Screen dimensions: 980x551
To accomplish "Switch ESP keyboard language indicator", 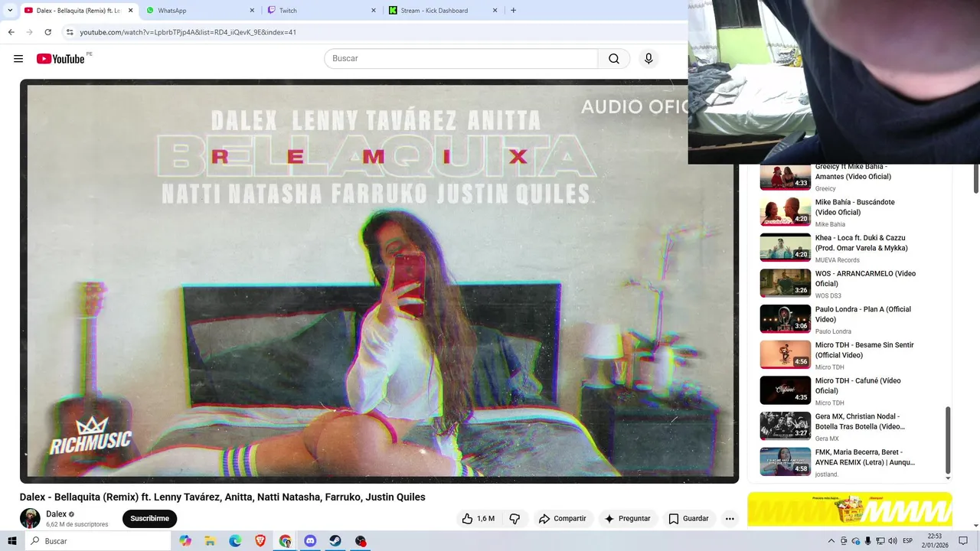I will point(907,541).
